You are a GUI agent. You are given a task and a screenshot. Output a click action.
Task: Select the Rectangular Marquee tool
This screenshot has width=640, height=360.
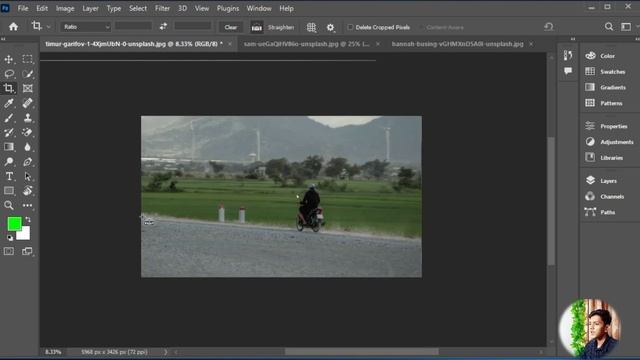pos(27,59)
